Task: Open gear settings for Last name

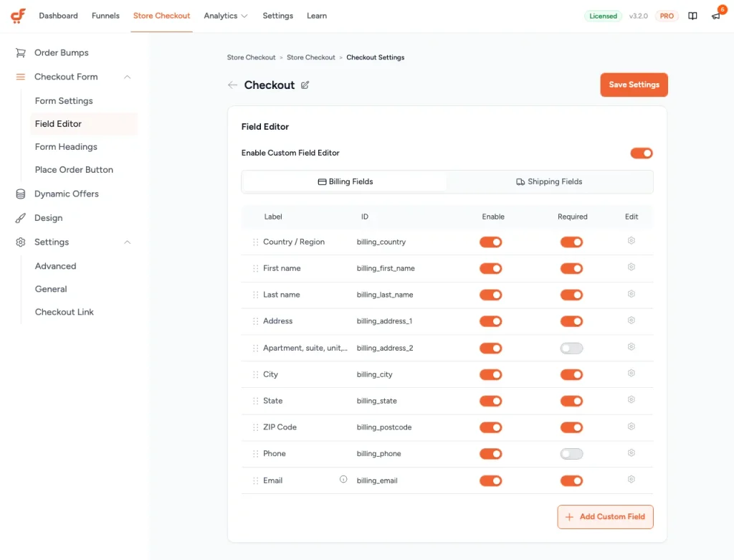Action: pyautogui.click(x=631, y=293)
